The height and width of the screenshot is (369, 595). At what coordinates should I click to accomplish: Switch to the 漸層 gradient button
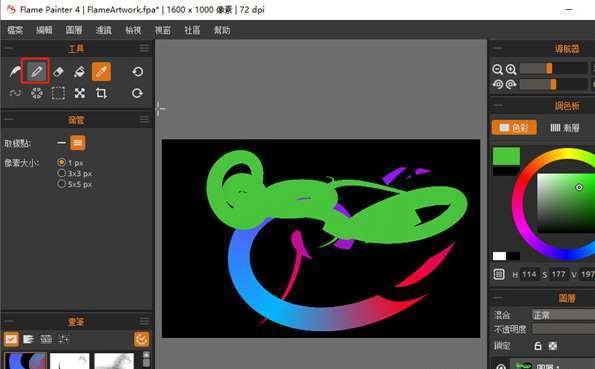click(x=565, y=128)
